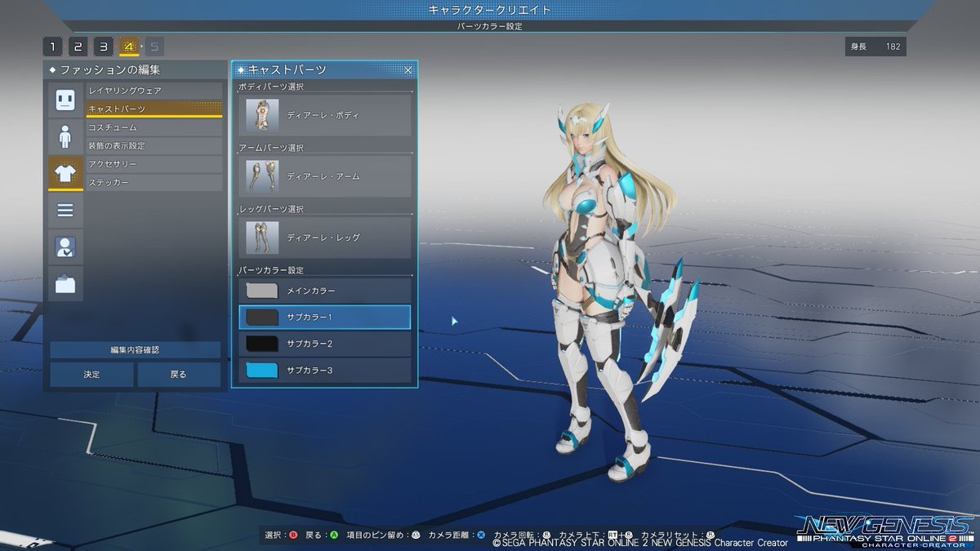Click the ディアーレ・ボディ body part thumbnail
The height and width of the screenshot is (551, 980).
[x=262, y=115]
